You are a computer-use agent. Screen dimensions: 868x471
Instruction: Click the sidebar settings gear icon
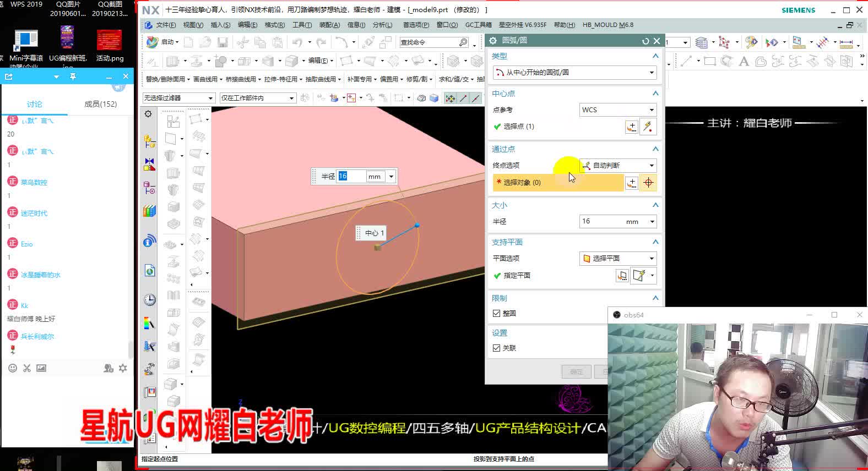point(148,114)
